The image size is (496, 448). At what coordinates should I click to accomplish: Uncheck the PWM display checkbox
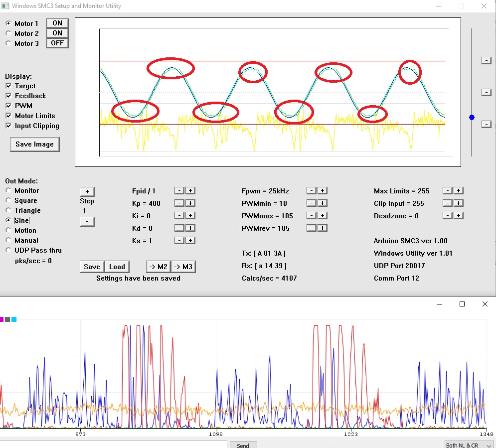pyautogui.click(x=8, y=106)
